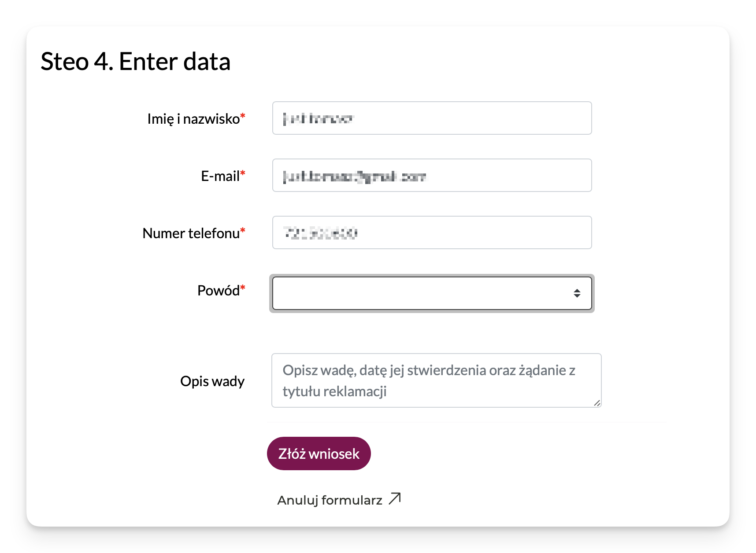756x553 pixels.
Task: Cancel via the Anuluj formularz link
Action: click(x=330, y=500)
